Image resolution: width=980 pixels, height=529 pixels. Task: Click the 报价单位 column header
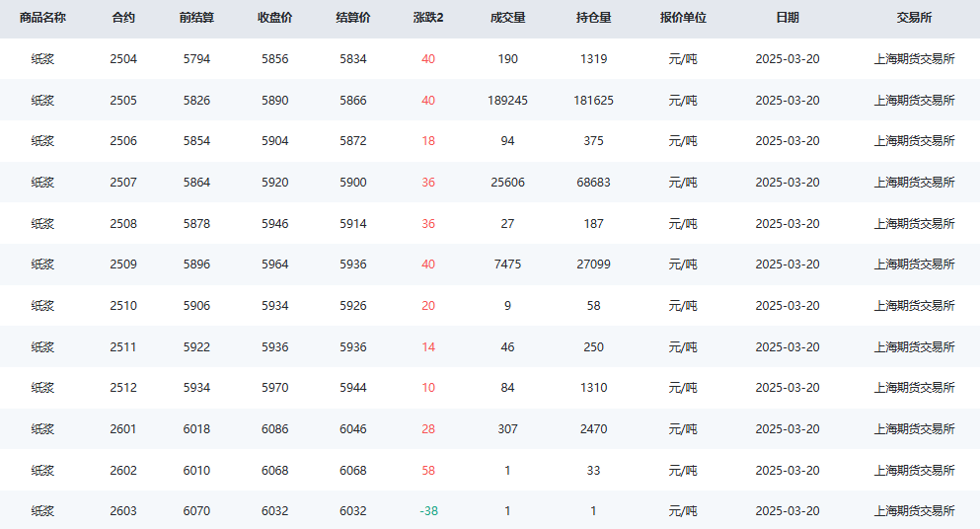click(x=683, y=18)
